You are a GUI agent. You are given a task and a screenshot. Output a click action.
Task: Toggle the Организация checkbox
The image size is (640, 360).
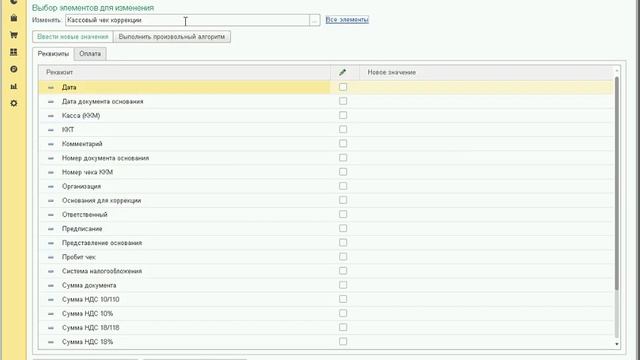(x=343, y=186)
